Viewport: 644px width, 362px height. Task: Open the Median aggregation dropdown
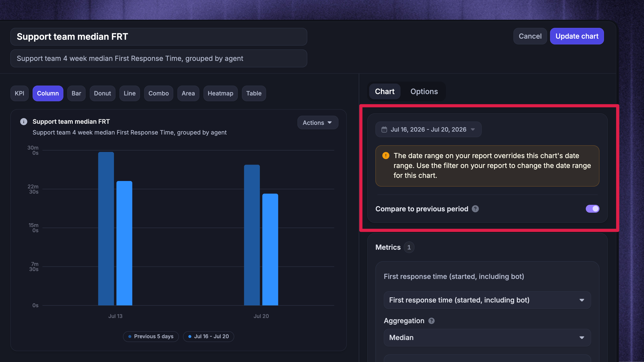tap(487, 338)
